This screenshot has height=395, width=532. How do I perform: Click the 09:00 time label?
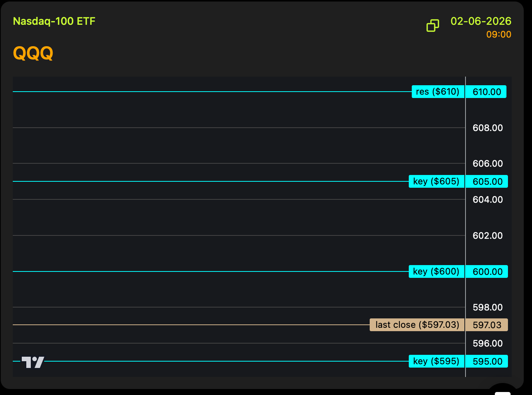pyautogui.click(x=499, y=35)
